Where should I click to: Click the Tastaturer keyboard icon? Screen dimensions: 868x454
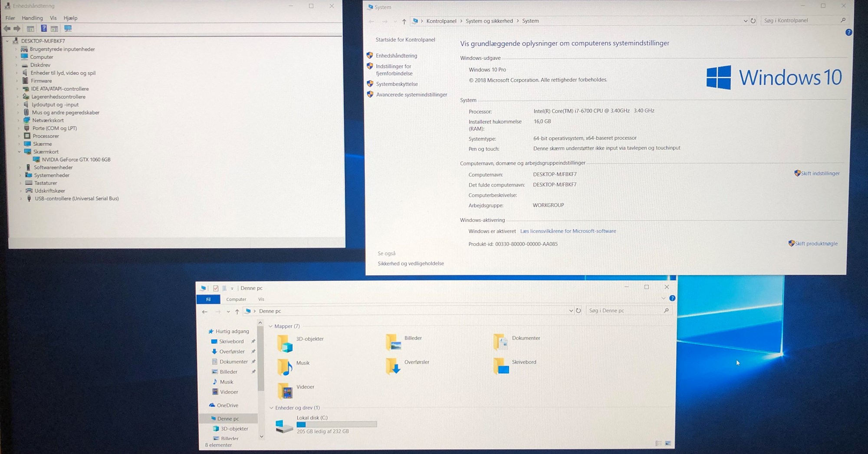(x=29, y=183)
